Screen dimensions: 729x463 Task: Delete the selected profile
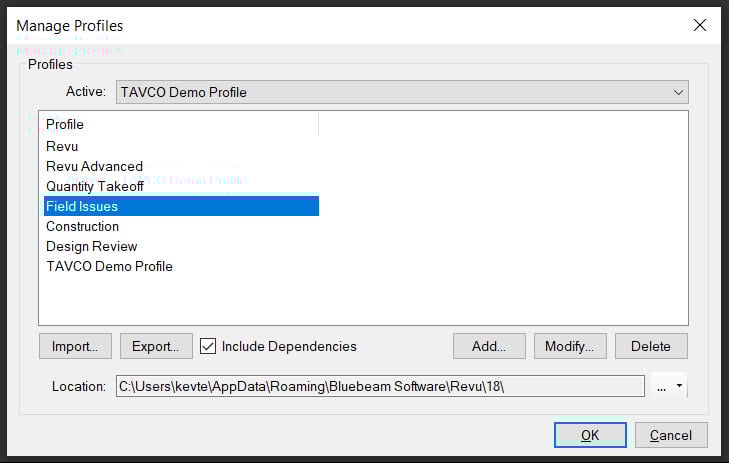coord(651,346)
